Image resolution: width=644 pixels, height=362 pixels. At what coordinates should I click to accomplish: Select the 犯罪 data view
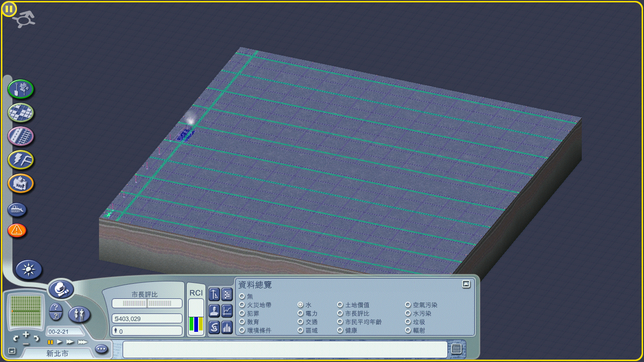tap(242, 313)
